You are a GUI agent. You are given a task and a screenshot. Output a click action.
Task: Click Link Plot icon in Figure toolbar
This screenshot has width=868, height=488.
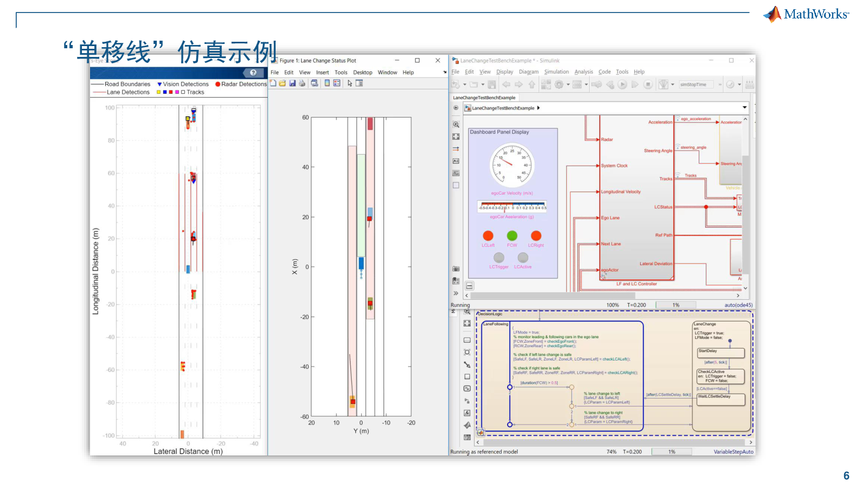315,83
